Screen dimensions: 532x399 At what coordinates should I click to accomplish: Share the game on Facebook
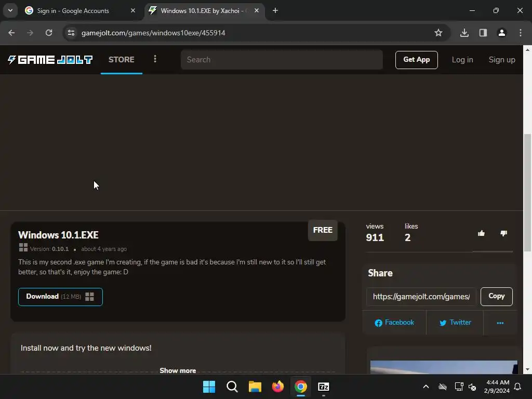coord(394,323)
